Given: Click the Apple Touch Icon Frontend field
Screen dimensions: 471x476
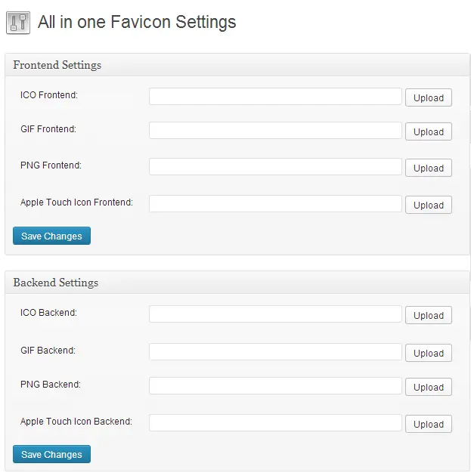Looking at the screenshot, I should pyautogui.click(x=275, y=204).
